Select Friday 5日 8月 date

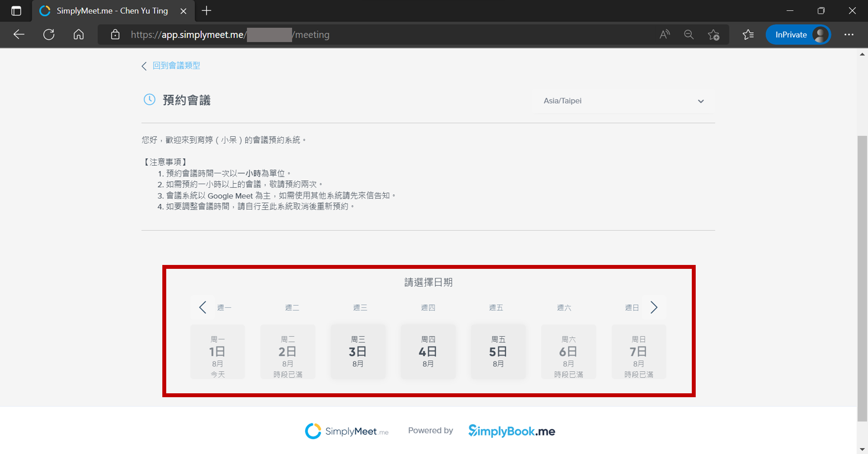(498, 352)
